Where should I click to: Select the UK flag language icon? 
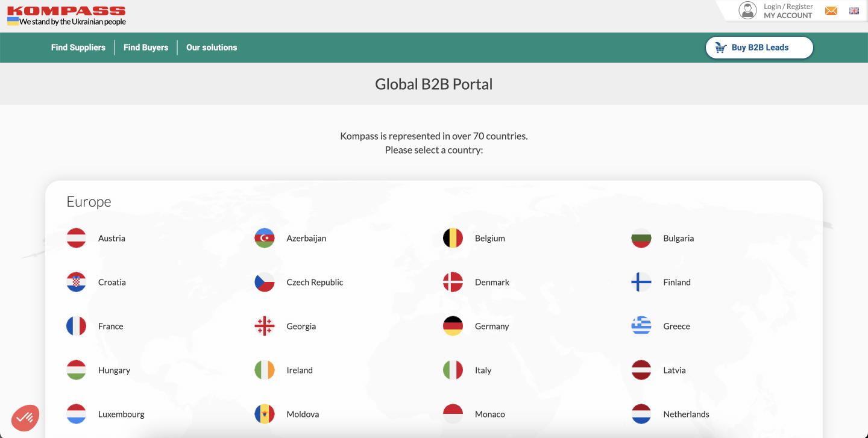(854, 11)
